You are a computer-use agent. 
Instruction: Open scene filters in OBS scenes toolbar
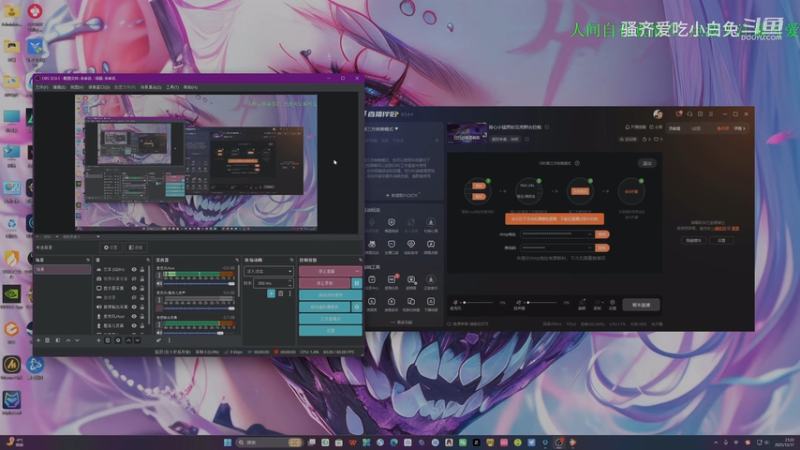click(58, 340)
